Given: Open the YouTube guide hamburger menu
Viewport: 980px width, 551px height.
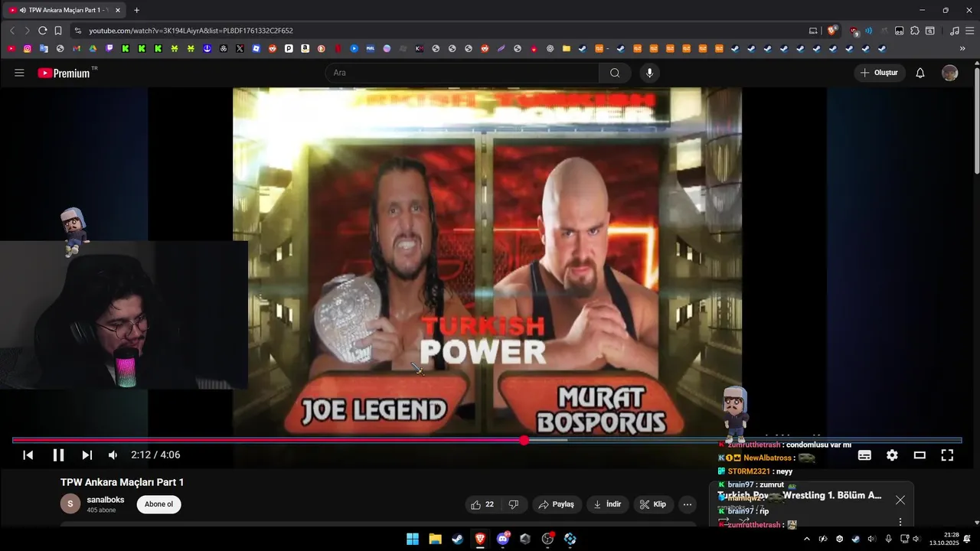Looking at the screenshot, I should click(x=19, y=73).
